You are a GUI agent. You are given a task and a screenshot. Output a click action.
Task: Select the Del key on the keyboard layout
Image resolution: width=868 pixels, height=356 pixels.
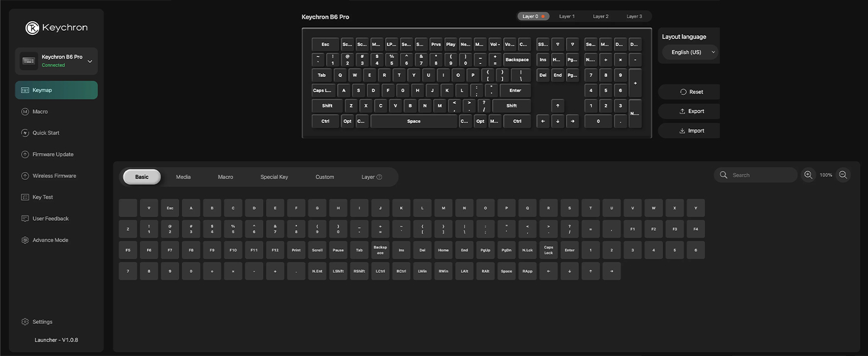542,75
